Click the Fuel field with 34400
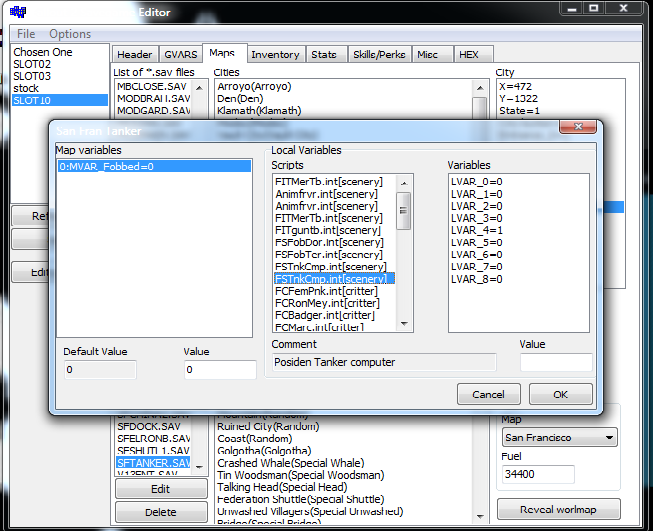 pyautogui.click(x=538, y=474)
